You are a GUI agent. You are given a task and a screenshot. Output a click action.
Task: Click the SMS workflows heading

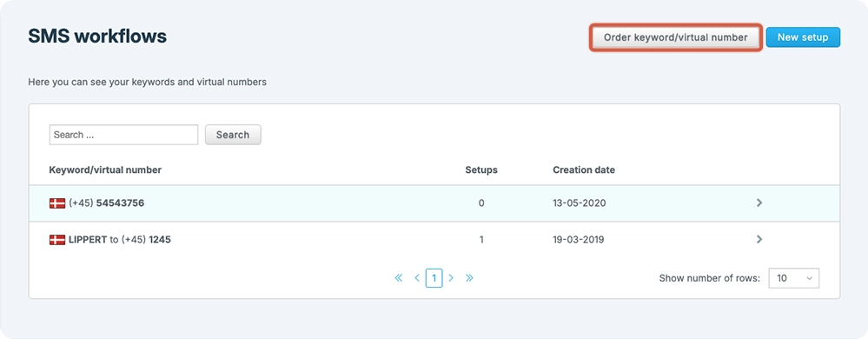pyautogui.click(x=97, y=37)
